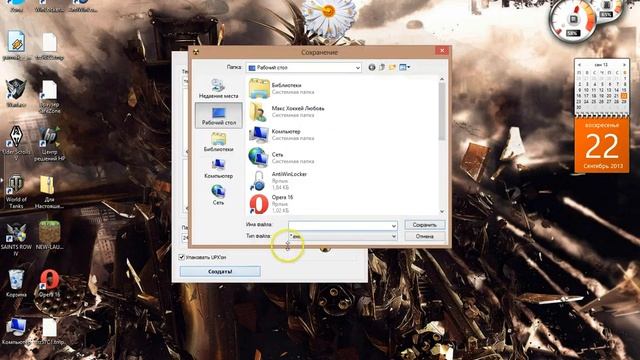Go to next month in calendar gadget
Screen dimensions: 640x360
(x=624, y=64)
